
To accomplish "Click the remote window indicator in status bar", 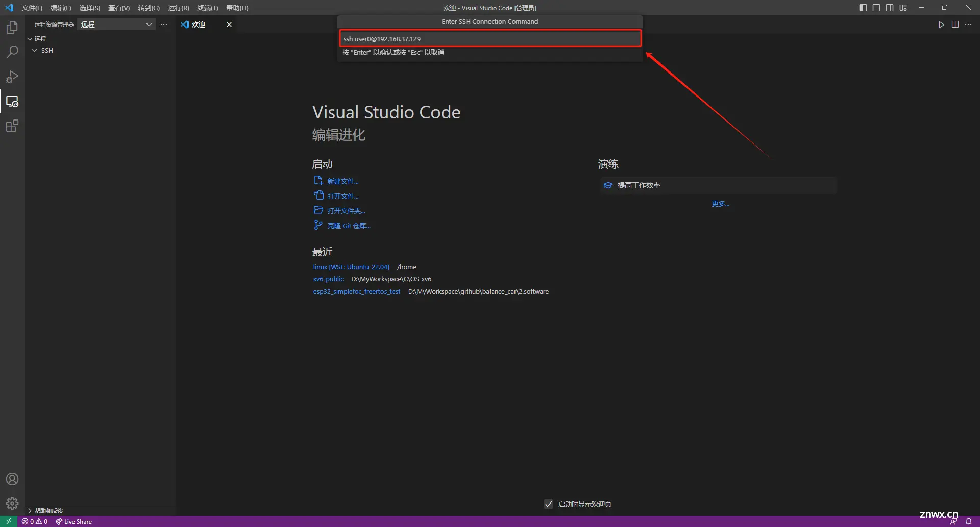I will 9,521.
